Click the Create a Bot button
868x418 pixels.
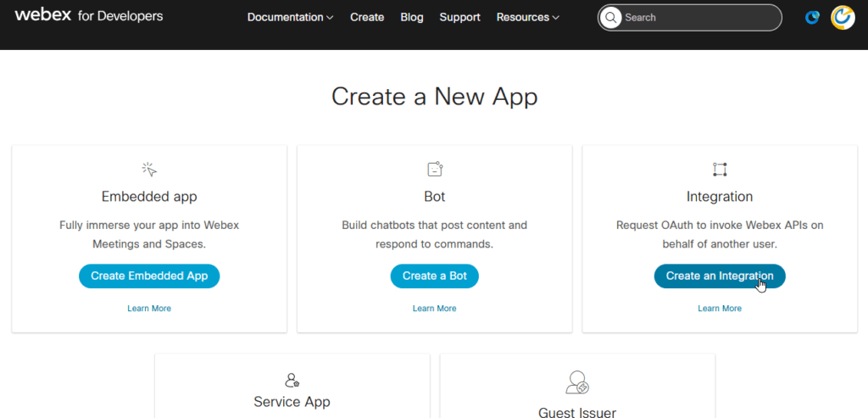[435, 276]
